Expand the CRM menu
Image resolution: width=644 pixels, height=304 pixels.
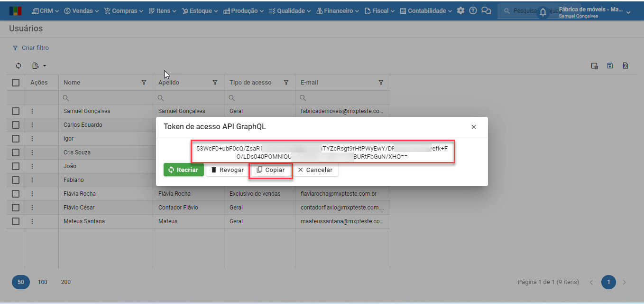45,10
